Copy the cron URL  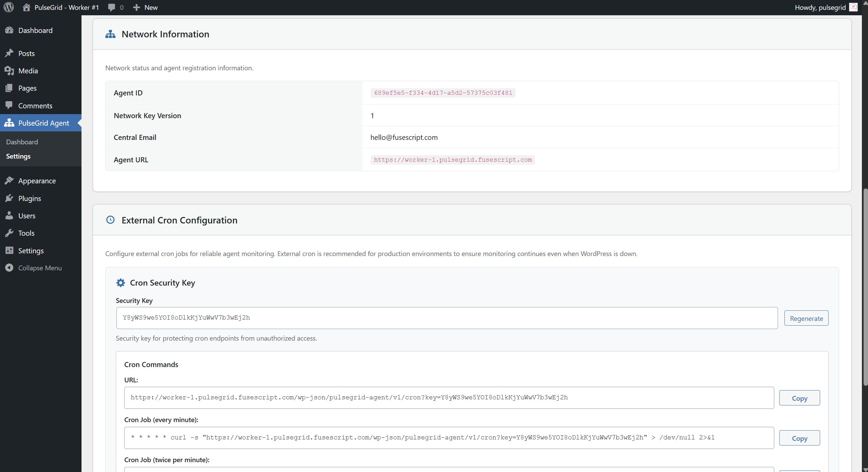click(x=799, y=398)
